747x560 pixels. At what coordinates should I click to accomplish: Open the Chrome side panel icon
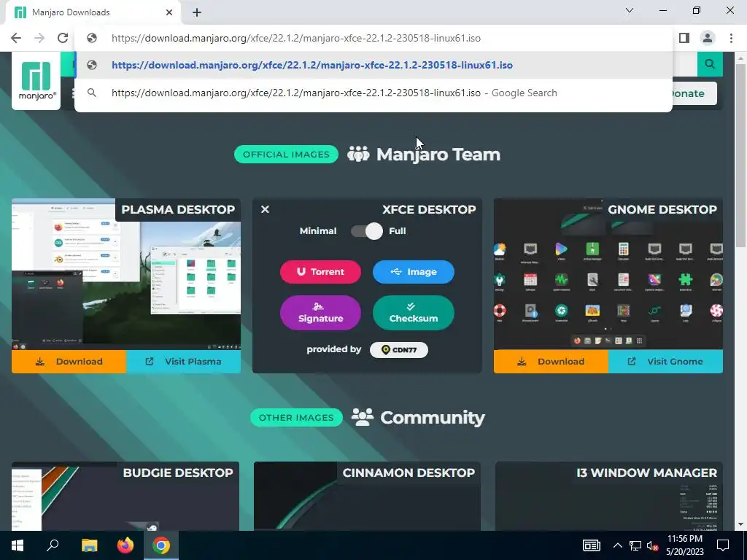click(x=684, y=38)
